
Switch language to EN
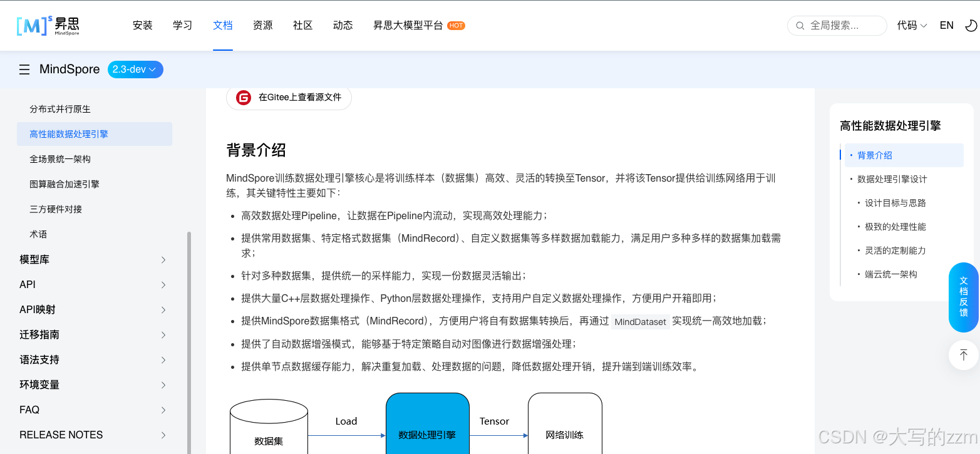coord(947,26)
